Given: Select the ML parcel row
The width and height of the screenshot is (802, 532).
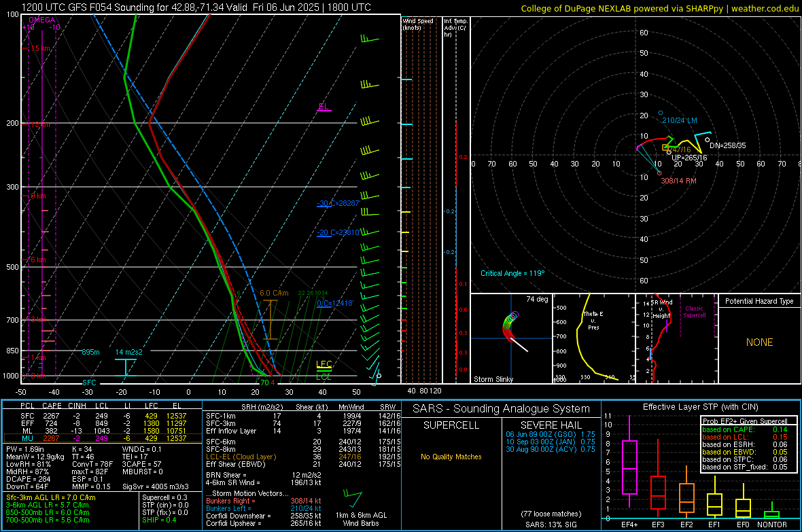Looking at the screenshot, I should point(103,431).
